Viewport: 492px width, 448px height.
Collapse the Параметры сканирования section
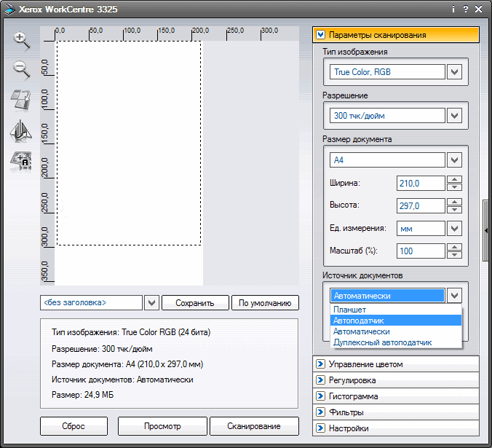320,34
